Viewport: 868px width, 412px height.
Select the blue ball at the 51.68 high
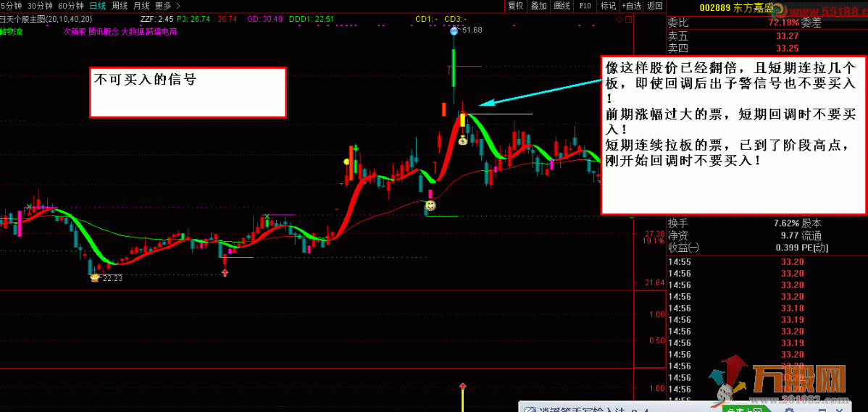454,32
